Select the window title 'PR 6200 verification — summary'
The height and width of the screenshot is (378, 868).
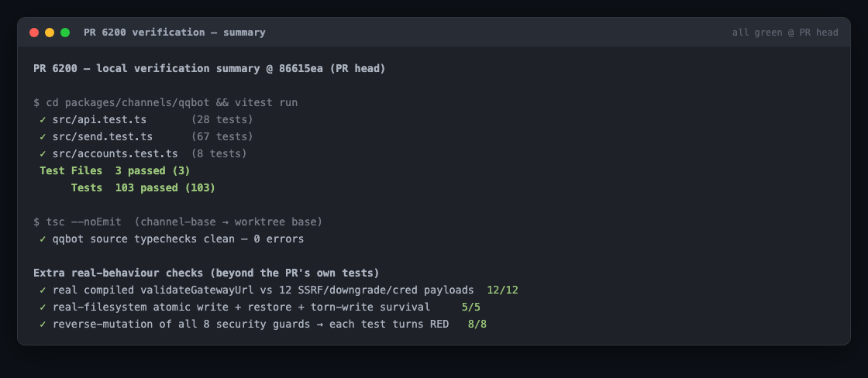pyautogui.click(x=174, y=33)
